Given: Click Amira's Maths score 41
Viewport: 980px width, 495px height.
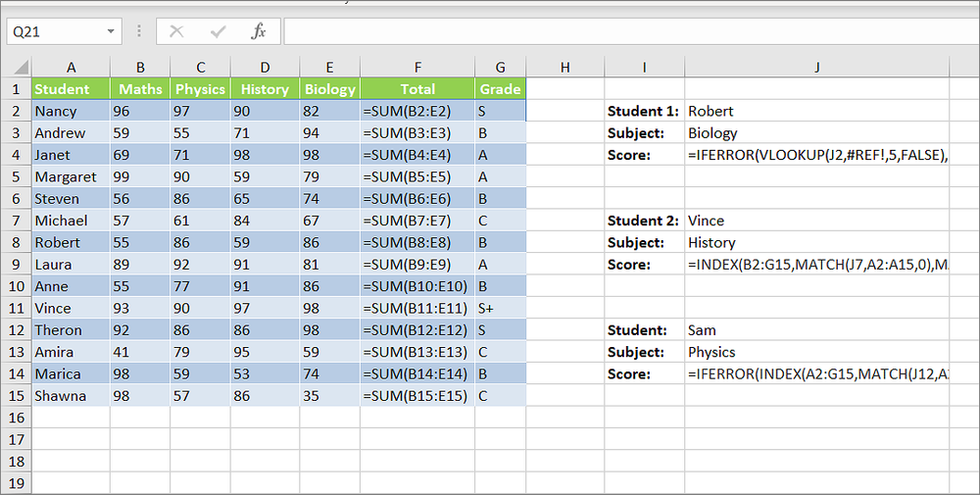Looking at the screenshot, I should 140,351.
